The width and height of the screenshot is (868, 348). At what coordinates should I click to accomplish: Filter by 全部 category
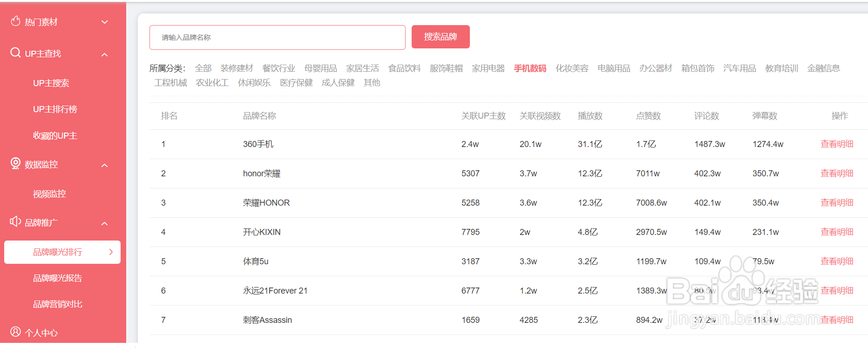(x=203, y=68)
